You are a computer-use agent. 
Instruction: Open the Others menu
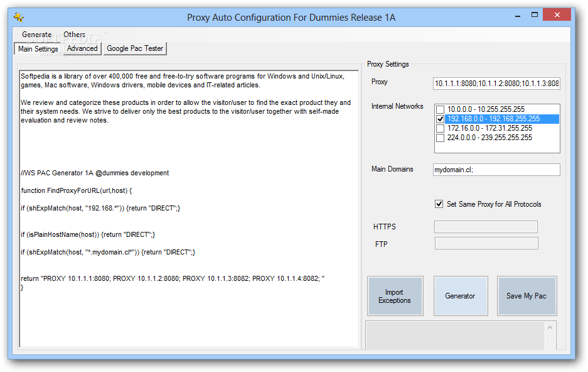[x=75, y=35]
